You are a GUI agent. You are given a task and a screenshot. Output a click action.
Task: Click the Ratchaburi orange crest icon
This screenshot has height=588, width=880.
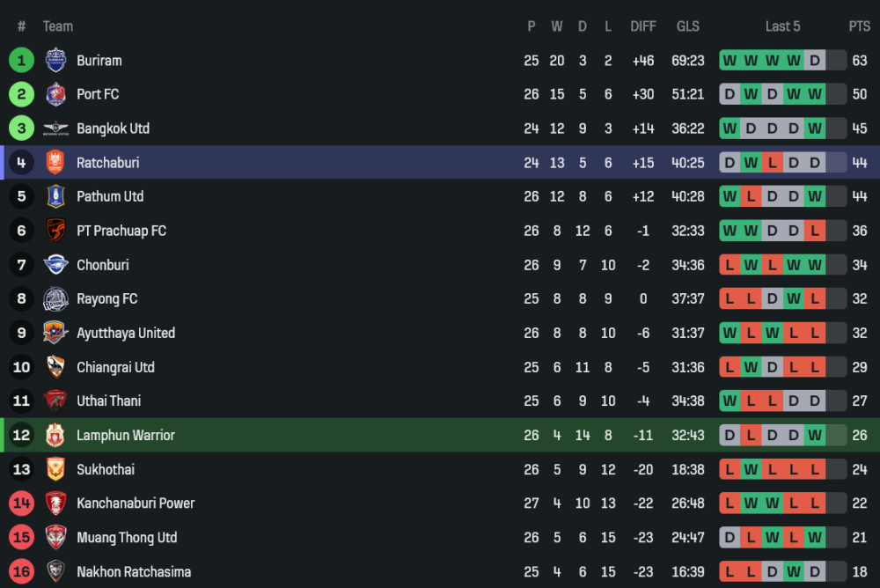pyautogui.click(x=55, y=163)
